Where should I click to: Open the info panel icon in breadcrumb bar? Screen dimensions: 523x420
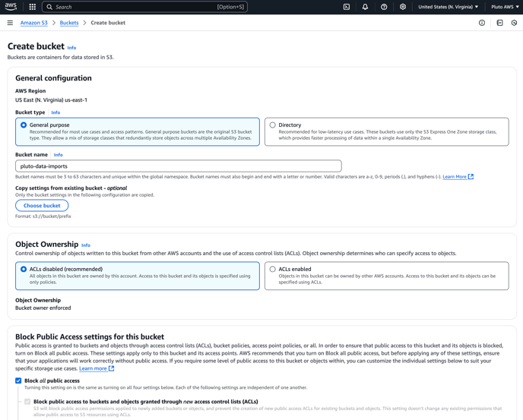pos(482,23)
